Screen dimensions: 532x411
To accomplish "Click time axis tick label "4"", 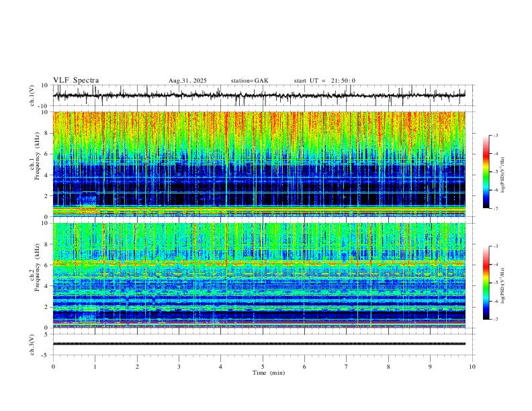I will (x=220, y=367).
